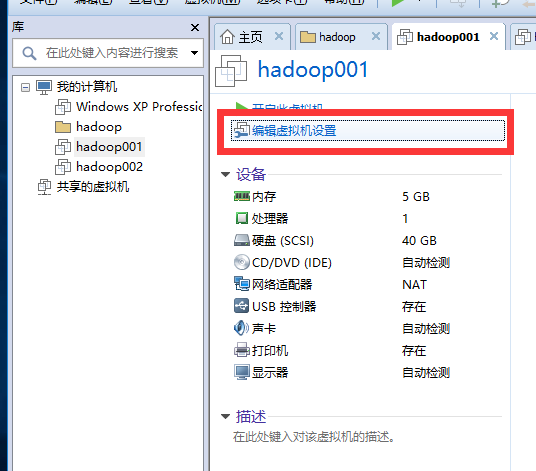Click the 内存 memory device icon
This screenshot has width=536, height=471.
(x=242, y=197)
